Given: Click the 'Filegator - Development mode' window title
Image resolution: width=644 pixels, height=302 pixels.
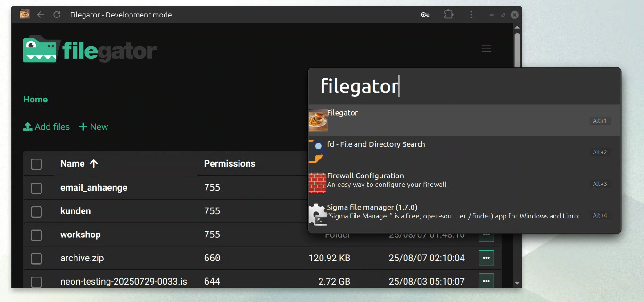Looking at the screenshot, I should point(121,15).
